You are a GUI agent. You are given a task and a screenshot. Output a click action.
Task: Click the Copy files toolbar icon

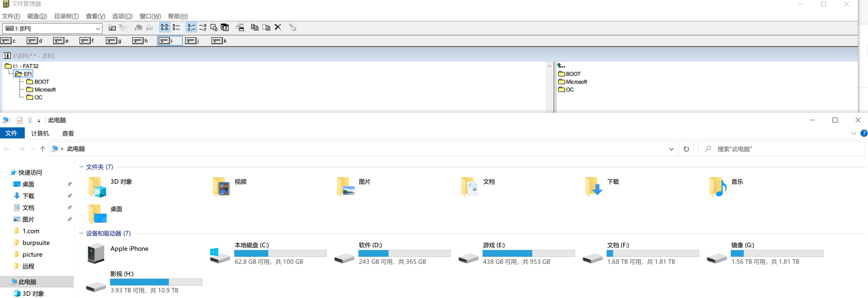pyautogui.click(x=255, y=28)
